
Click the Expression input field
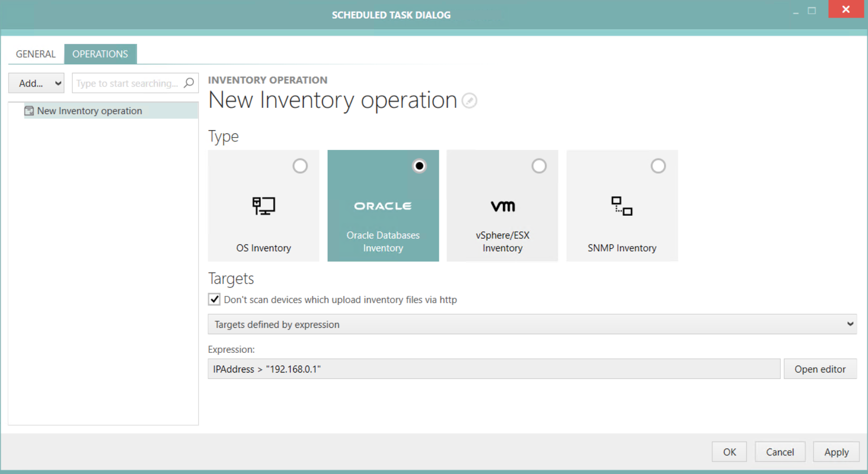click(493, 369)
